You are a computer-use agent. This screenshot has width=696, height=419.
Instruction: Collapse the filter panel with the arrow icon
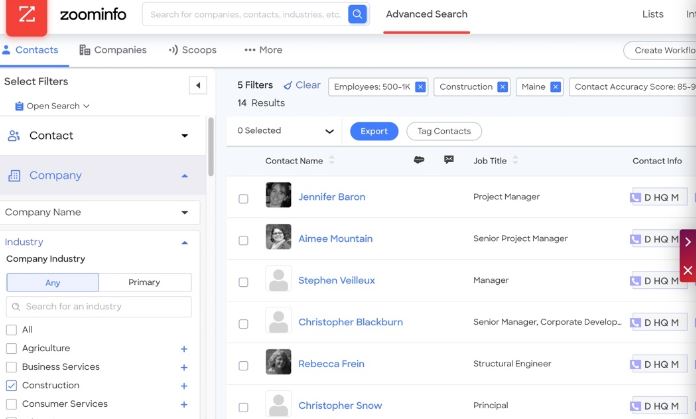[198, 85]
